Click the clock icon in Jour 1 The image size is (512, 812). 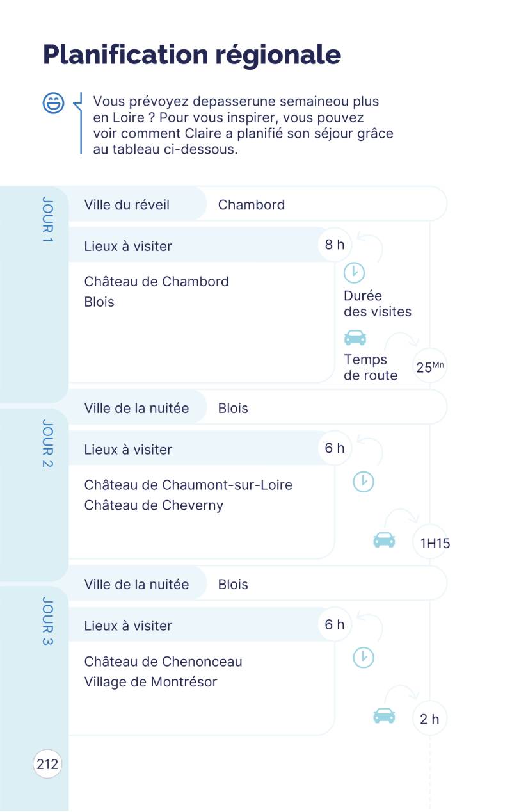coord(354,273)
